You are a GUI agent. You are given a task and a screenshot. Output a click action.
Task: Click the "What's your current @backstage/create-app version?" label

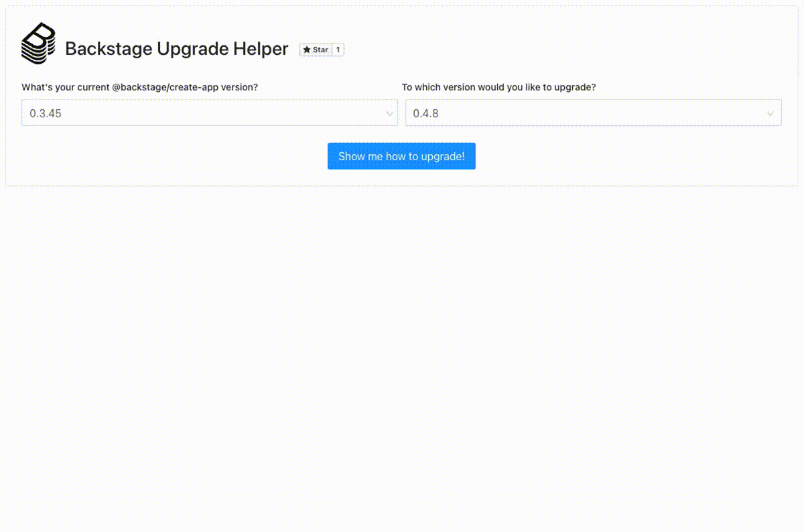[x=139, y=87]
